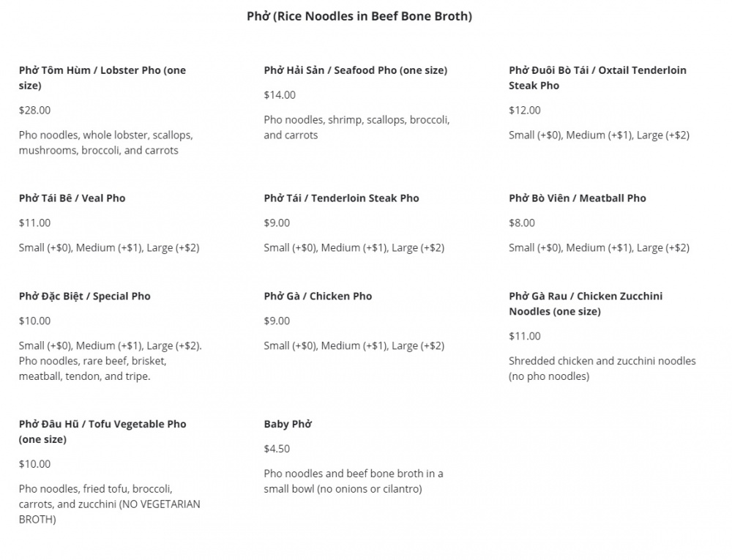Open Chicken Zucchini Noodles item

[x=586, y=303]
